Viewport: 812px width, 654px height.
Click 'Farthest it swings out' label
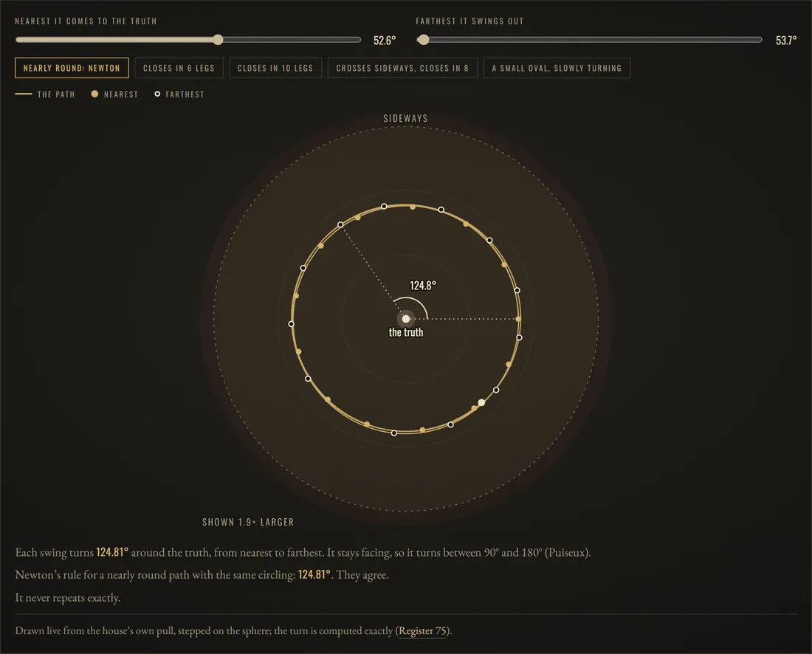[x=469, y=21]
